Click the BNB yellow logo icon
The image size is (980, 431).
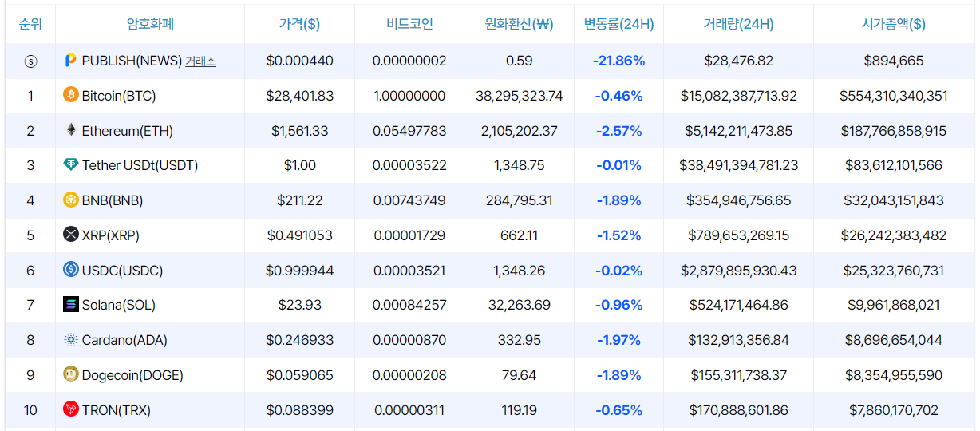(71, 200)
